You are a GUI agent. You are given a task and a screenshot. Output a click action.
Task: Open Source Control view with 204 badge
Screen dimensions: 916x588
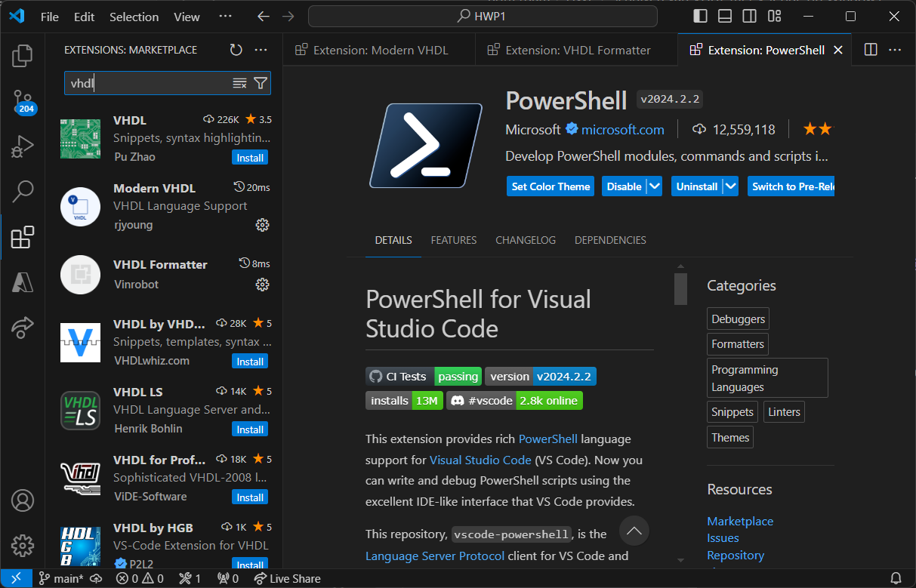click(x=23, y=101)
